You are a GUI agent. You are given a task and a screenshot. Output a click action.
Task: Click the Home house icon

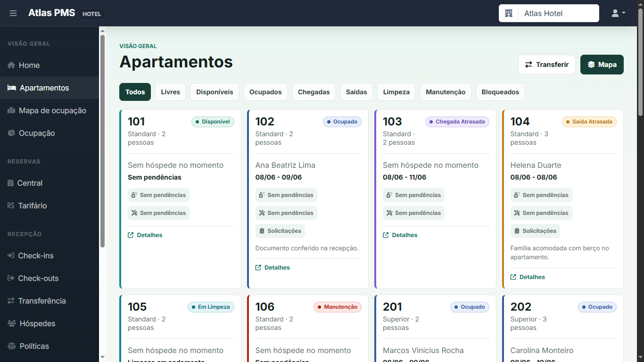pyautogui.click(x=11, y=65)
